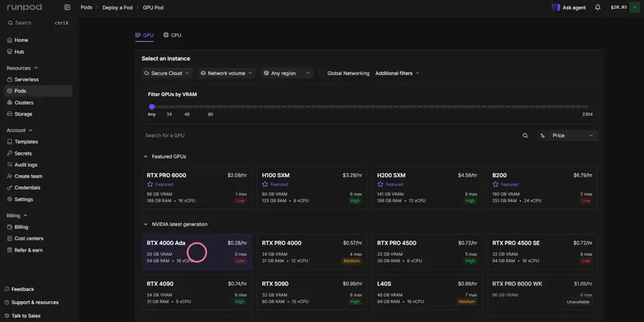Image resolution: width=644 pixels, height=322 pixels.
Task: Open the Price sort dropdown
Action: [572, 136]
